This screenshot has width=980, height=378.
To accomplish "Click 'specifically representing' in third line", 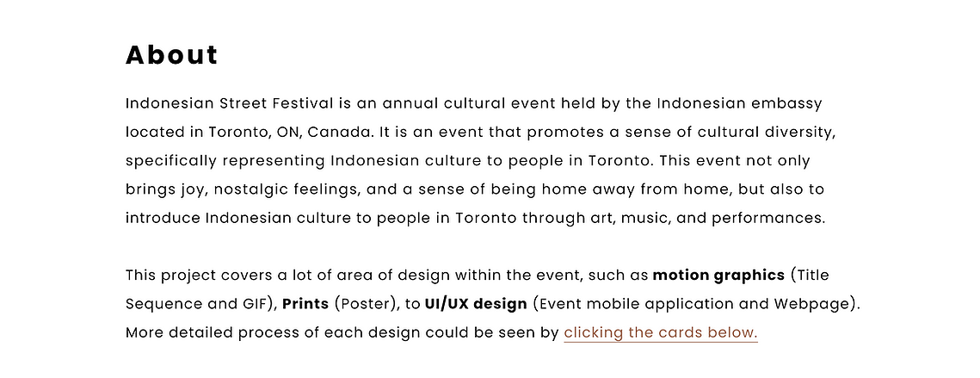I will [225, 161].
